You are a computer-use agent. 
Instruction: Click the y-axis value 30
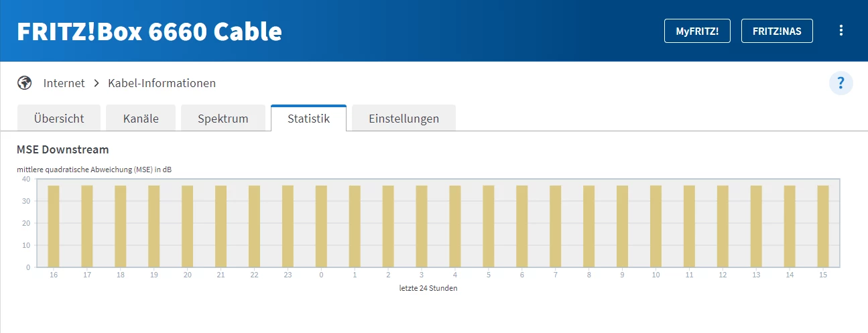[26, 201]
